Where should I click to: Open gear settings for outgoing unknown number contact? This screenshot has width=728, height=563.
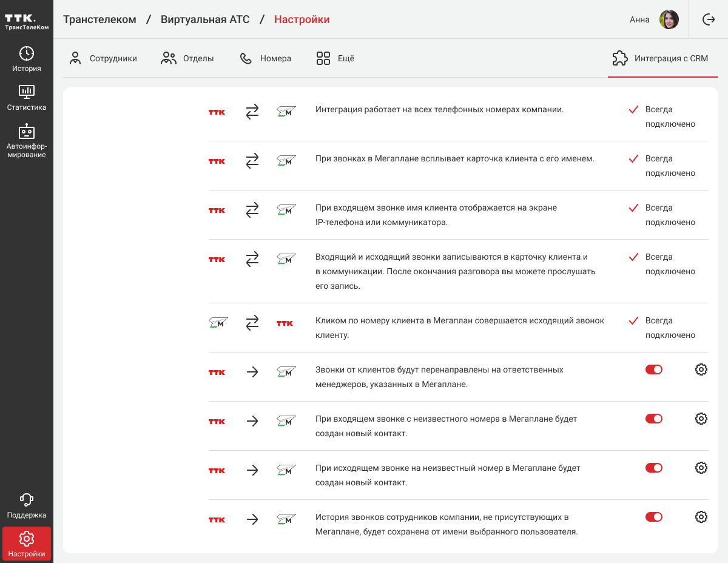click(701, 468)
